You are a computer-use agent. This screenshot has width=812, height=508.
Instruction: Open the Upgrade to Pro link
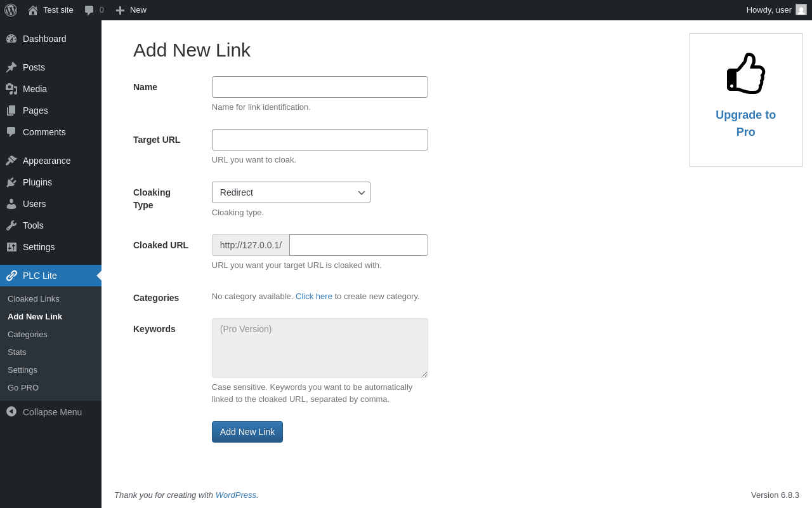745,123
